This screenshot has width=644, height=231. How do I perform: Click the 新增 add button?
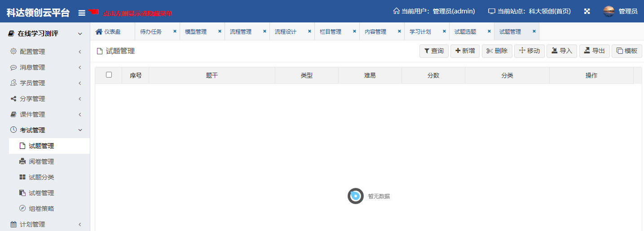pyautogui.click(x=465, y=51)
